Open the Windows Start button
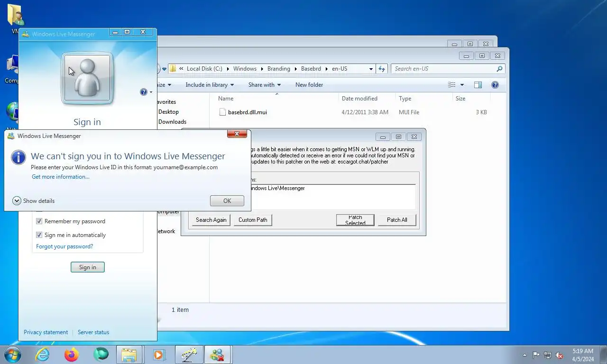 (x=12, y=355)
